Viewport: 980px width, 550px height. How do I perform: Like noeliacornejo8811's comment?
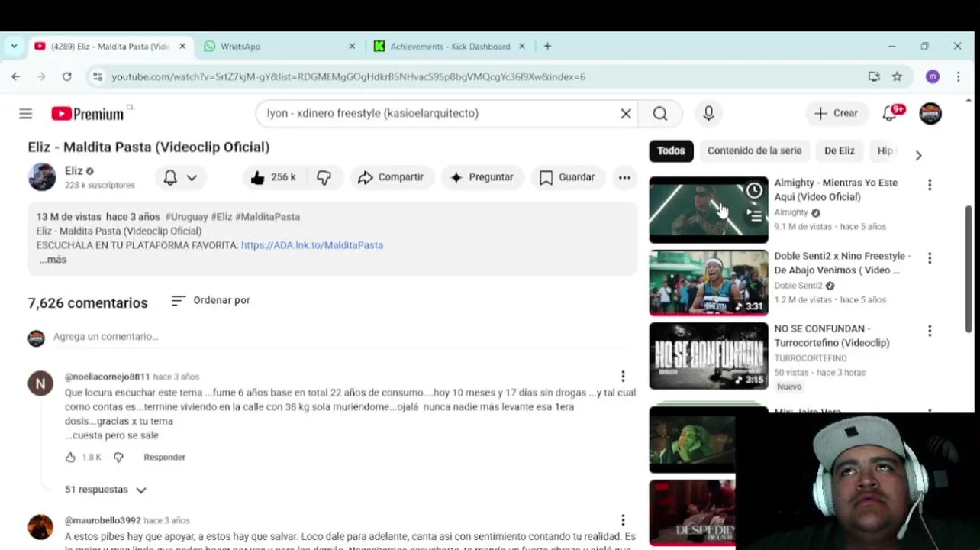(x=70, y=457)
